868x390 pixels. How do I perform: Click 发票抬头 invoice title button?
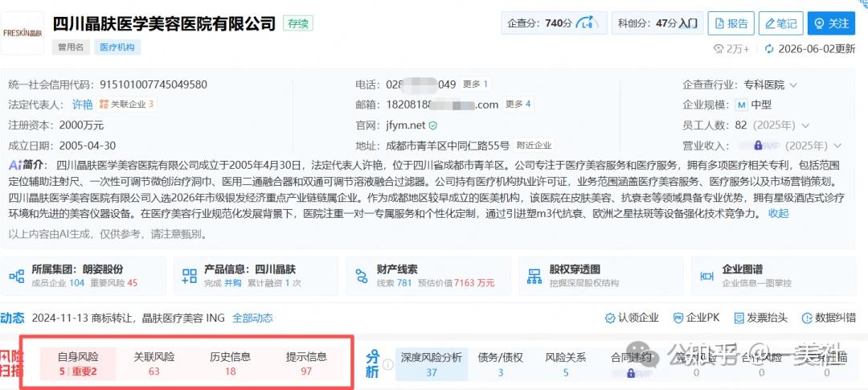[x=760, y=318]
